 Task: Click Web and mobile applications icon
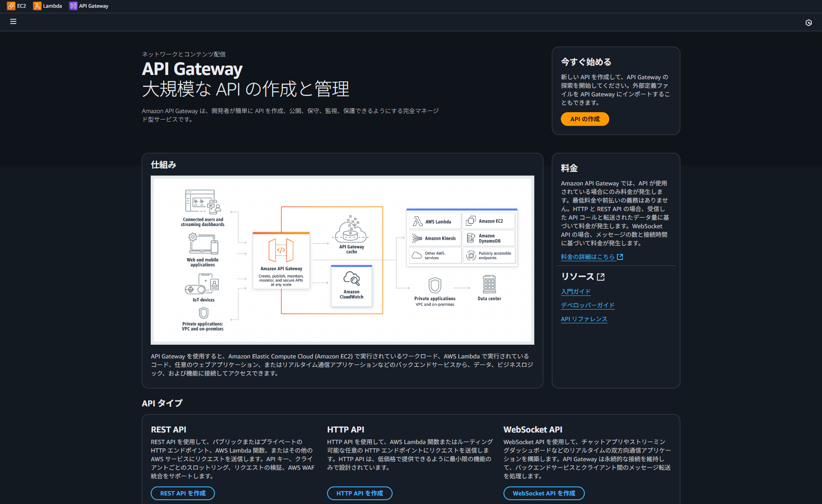[203, 244]
